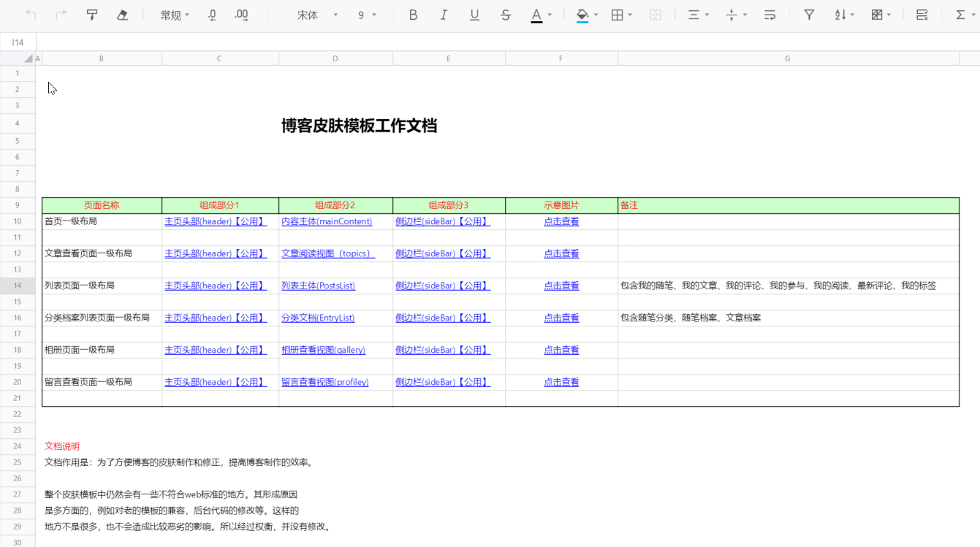Viewport: 980px width, 547px height.
Task: Click the filter funnel icon
Action: [809, 15]
